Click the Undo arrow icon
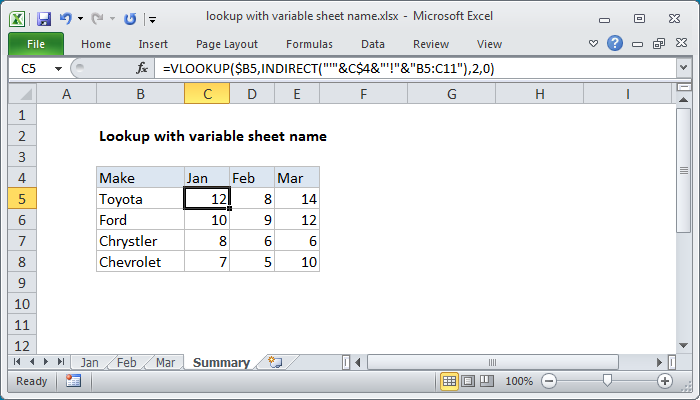This screenshot has width=700, height=400. [x=66, y=18]
